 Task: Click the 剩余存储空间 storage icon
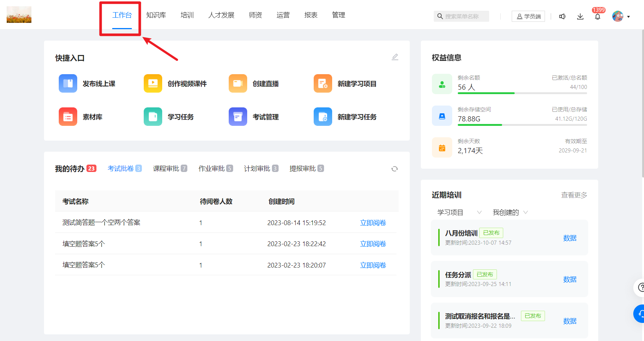pyautogui.click(x=442, y=116)
